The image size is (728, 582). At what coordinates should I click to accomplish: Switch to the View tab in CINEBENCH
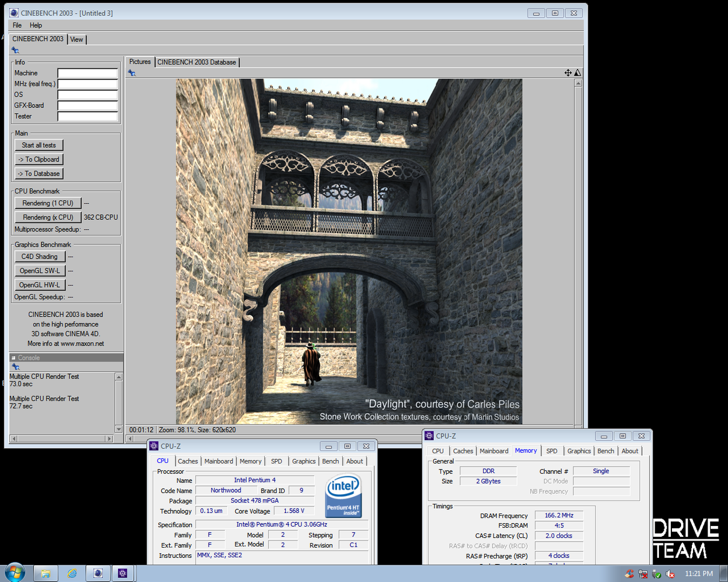pyautogui.click(x=77, y=39)
